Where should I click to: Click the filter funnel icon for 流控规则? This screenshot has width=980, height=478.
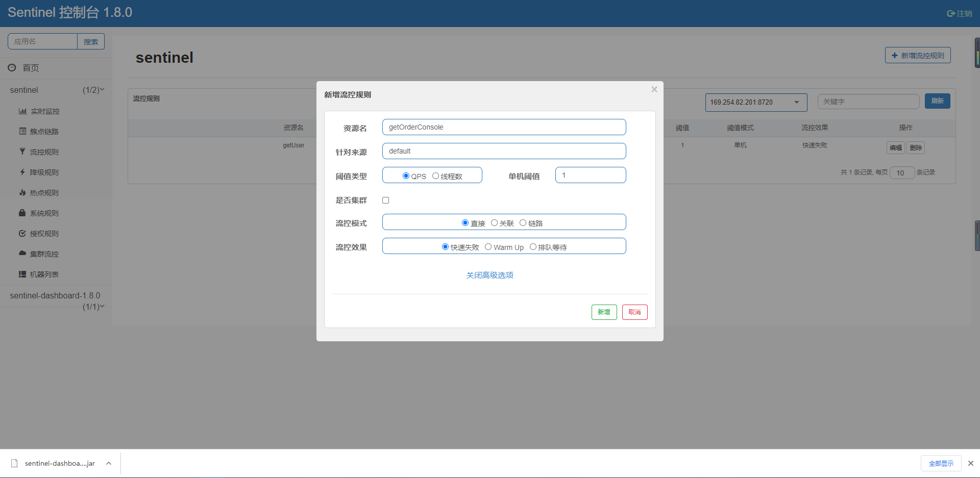click(22, 152)
